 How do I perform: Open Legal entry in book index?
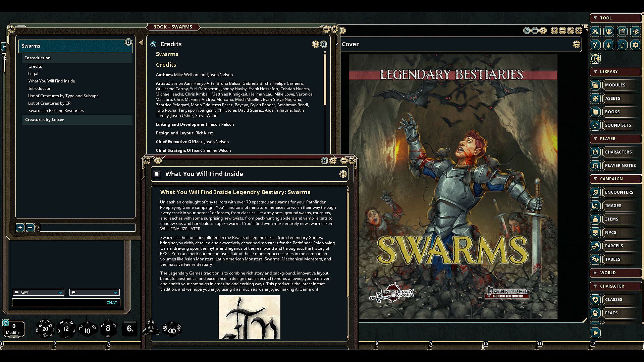tap(33, 74)
